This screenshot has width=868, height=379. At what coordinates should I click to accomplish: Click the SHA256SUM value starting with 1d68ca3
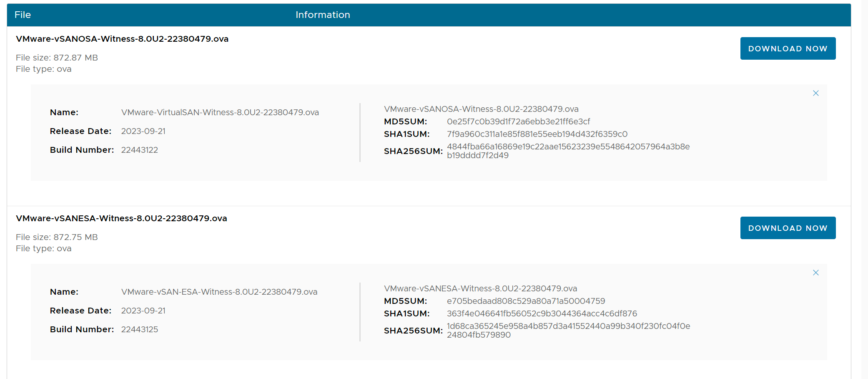[x=568, y=330]
